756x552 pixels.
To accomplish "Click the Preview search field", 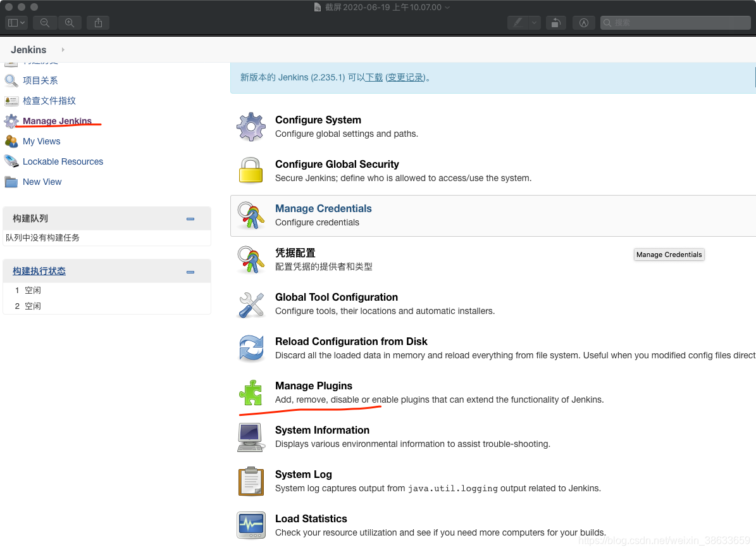I will click(676, 23).
